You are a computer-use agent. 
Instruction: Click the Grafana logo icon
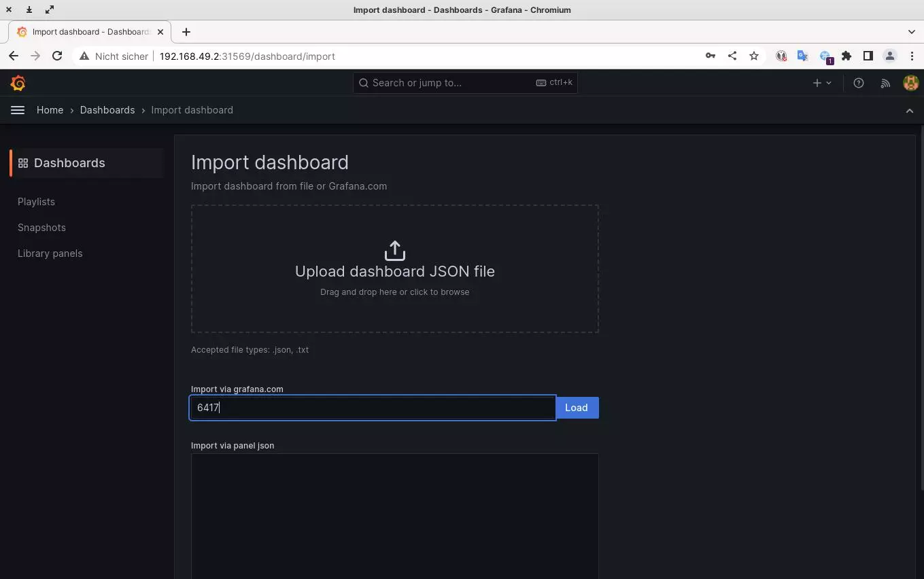click(x=18, y=83)
